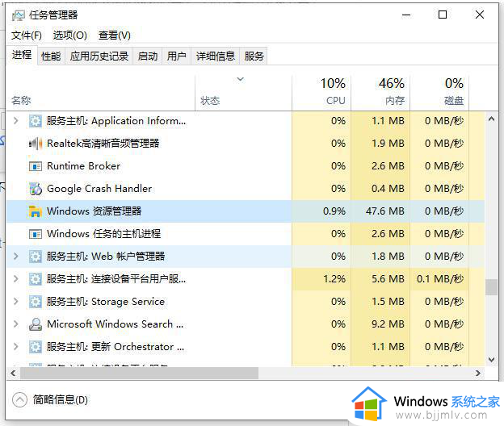Click the Windows 任务的主机进程 icon
The height and width of the screenshot is (426, 504).
[35, 234]
